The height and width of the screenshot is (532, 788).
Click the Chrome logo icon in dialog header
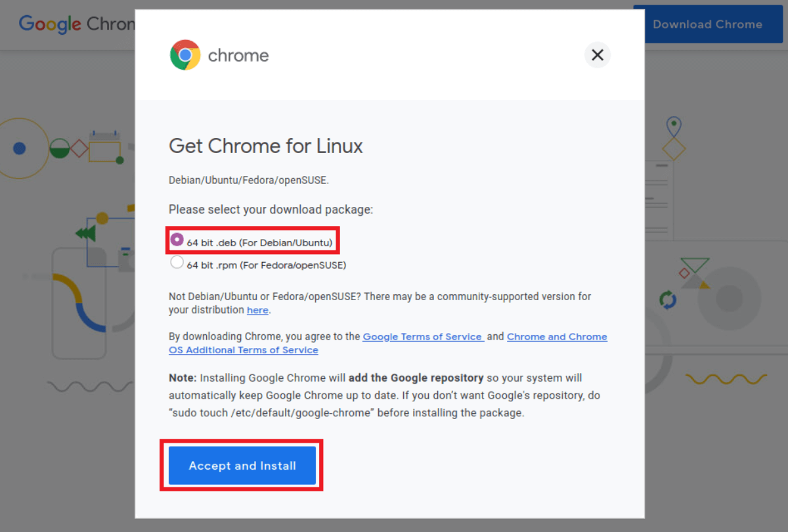click(185, 55)
